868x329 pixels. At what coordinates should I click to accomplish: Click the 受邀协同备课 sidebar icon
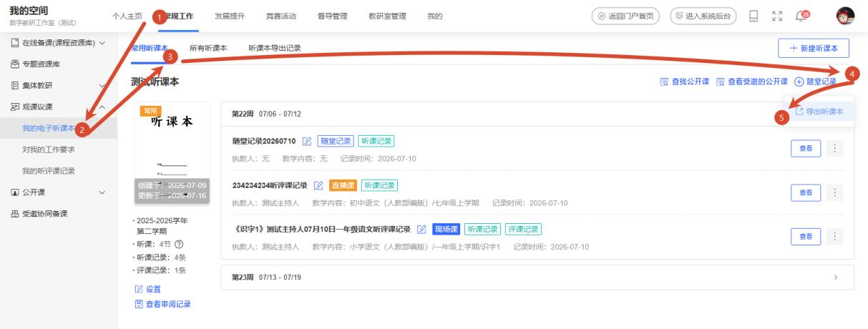pos(14,213)
